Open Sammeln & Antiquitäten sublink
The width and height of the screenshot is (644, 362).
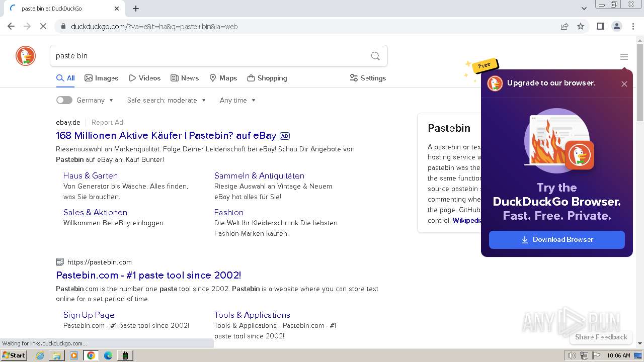259,175
